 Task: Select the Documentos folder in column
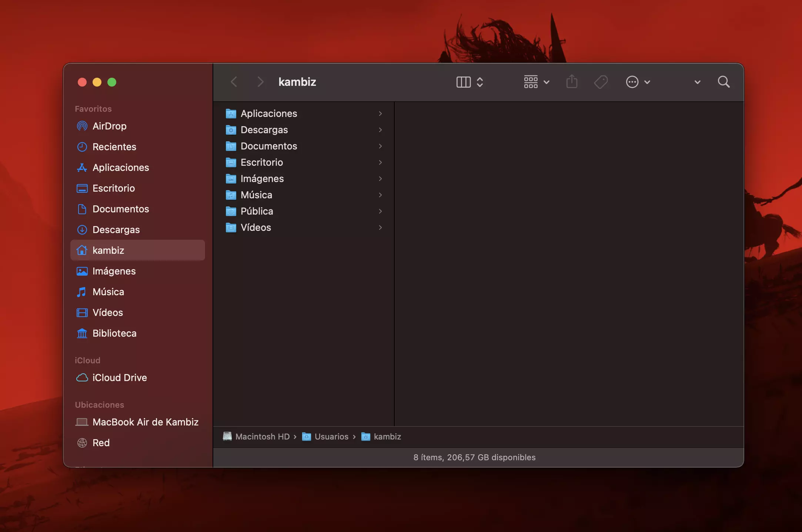click(x=304, y=146)
